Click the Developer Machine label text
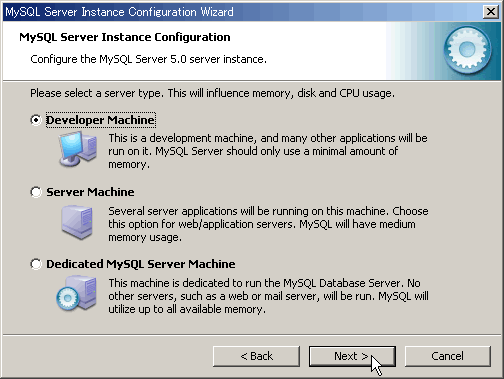 click(100, 120)
